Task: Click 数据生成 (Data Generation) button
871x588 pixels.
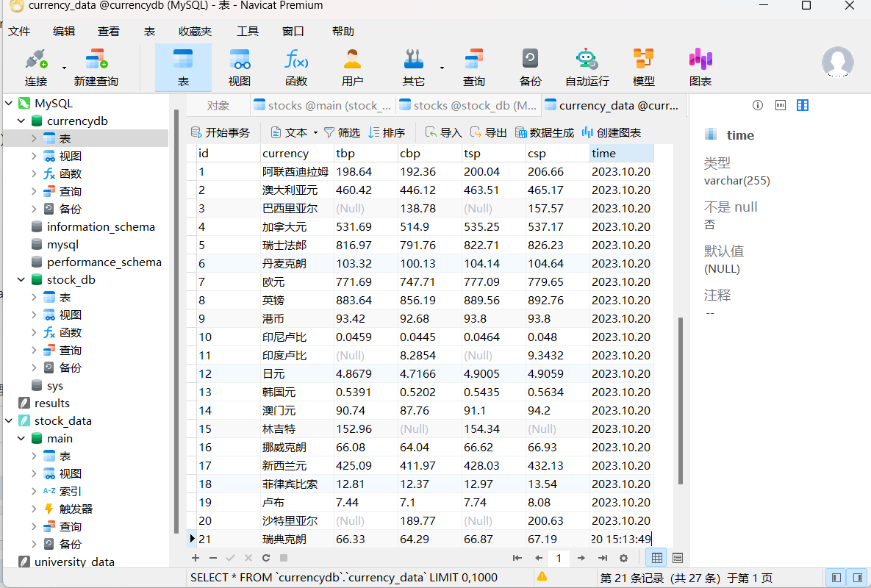Action: click(x=545, y=133)
